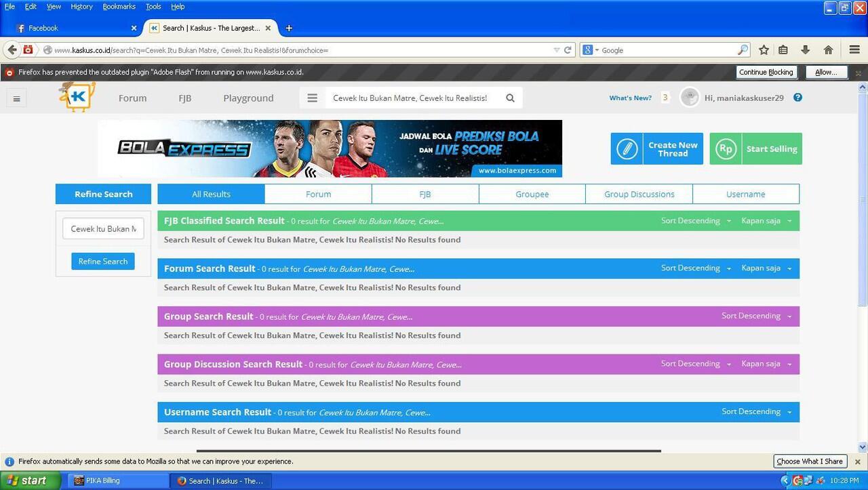Open the Playground navigation link

click(248, 98)
